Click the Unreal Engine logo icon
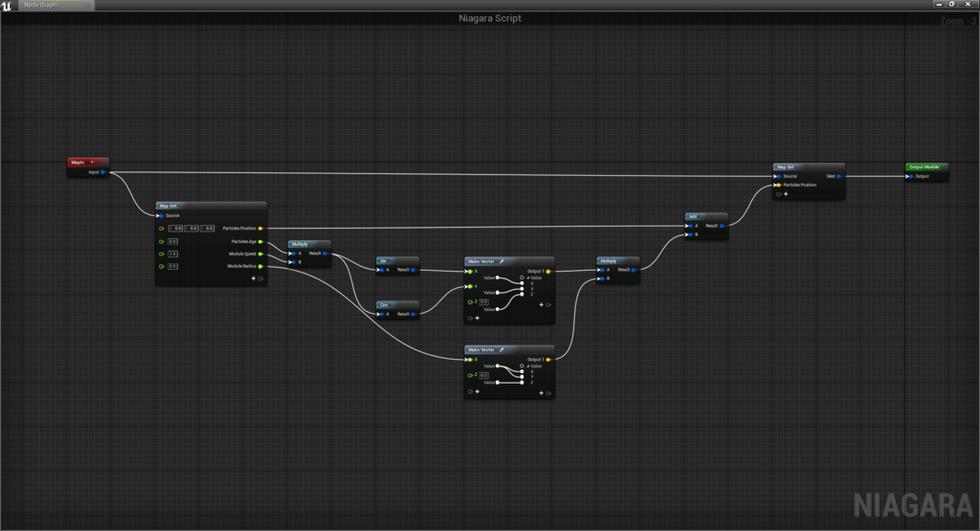The width and height of the screenshot is (980, 531). [x=7, y=5]
